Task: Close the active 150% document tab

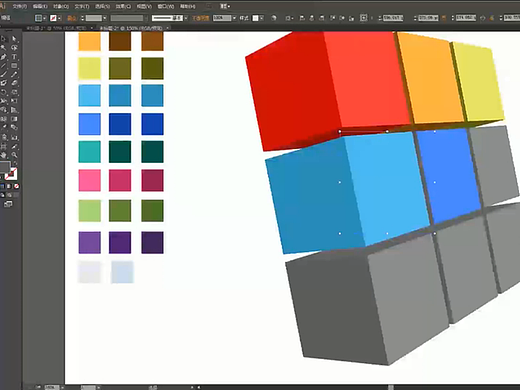Action: [x=168, y=28]
